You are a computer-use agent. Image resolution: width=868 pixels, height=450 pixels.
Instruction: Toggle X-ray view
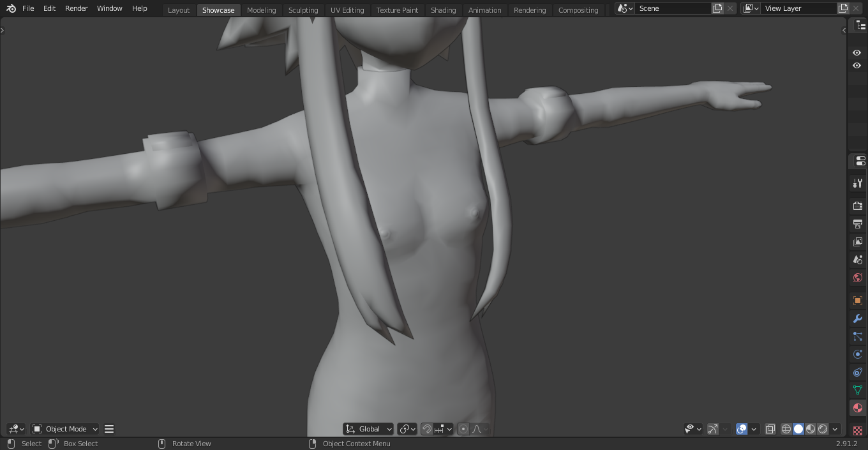(x=770, y=429)
